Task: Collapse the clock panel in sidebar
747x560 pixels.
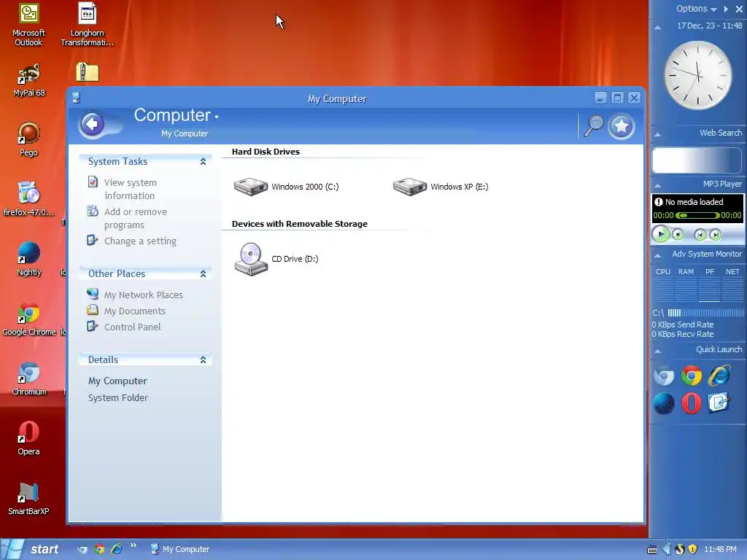Action: [658, 27]
